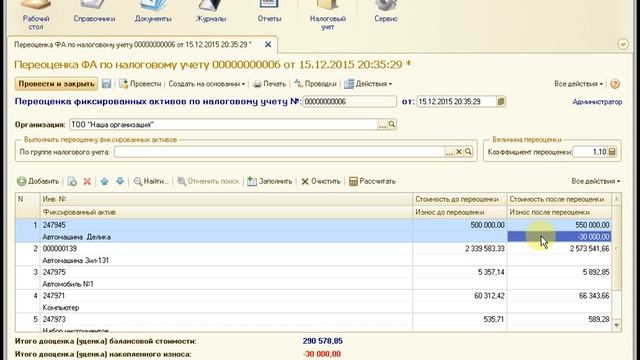Move the row down with arrow icon
640x360 pixels.
120,181
